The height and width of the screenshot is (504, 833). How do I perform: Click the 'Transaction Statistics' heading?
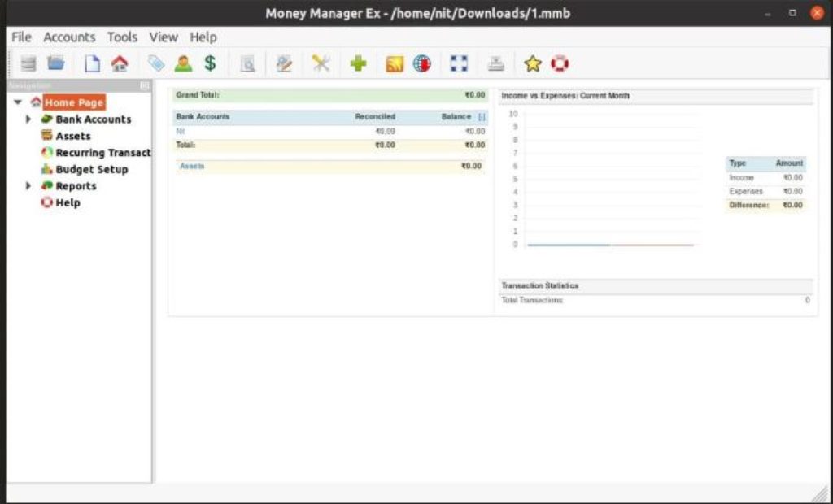tap(540, 285)
